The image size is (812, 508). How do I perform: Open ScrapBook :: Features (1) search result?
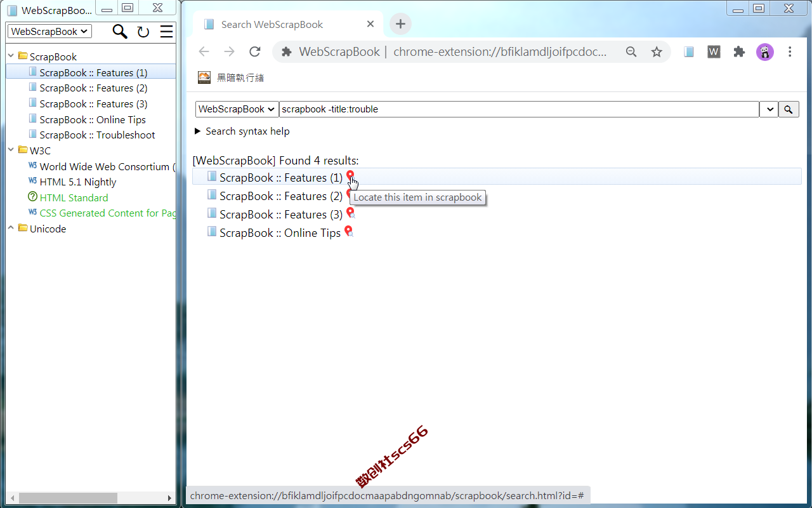tap(281, 178)
